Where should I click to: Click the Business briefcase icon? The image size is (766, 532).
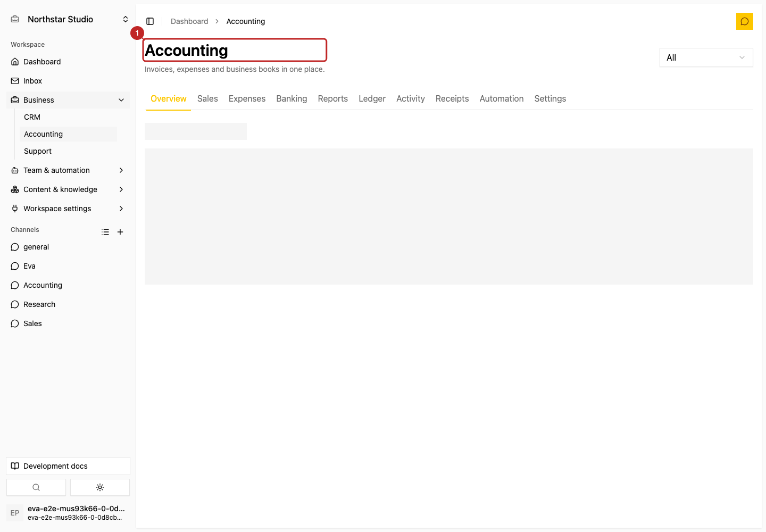(15, 100)
